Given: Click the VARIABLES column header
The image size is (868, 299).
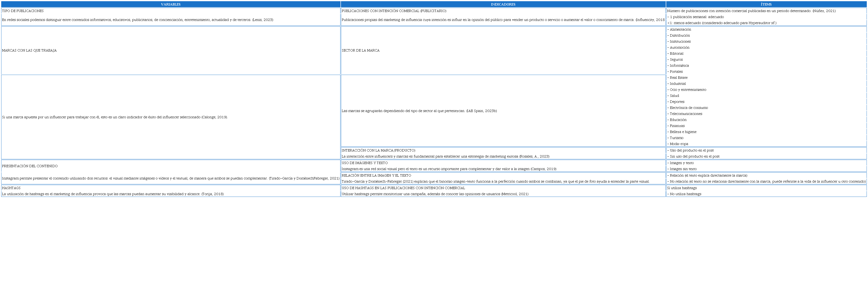Looking at the screenshot, I should point(170,4).
